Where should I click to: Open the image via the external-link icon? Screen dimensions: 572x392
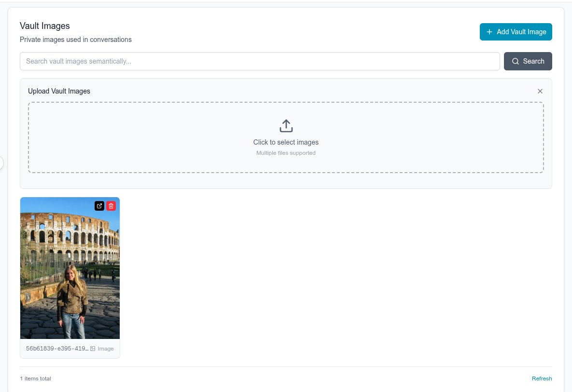(x=99, y=206)
